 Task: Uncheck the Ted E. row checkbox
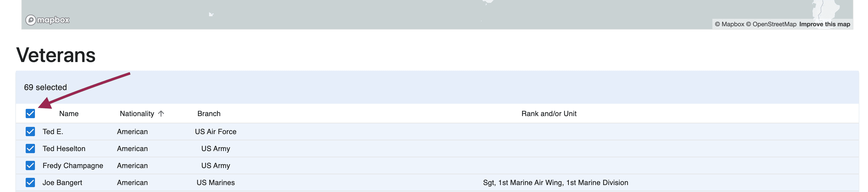coord(30,132)
